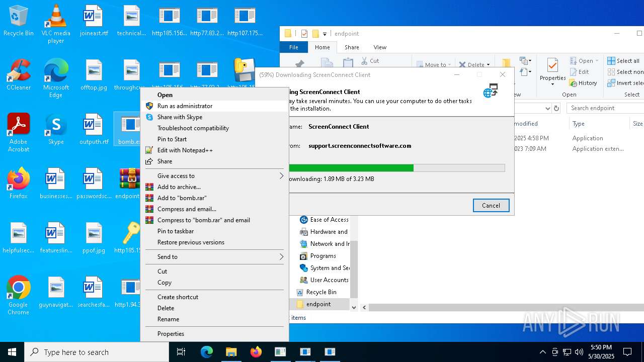
Task: Select the businesses document on desktop
Action: (x=56, y=184)
